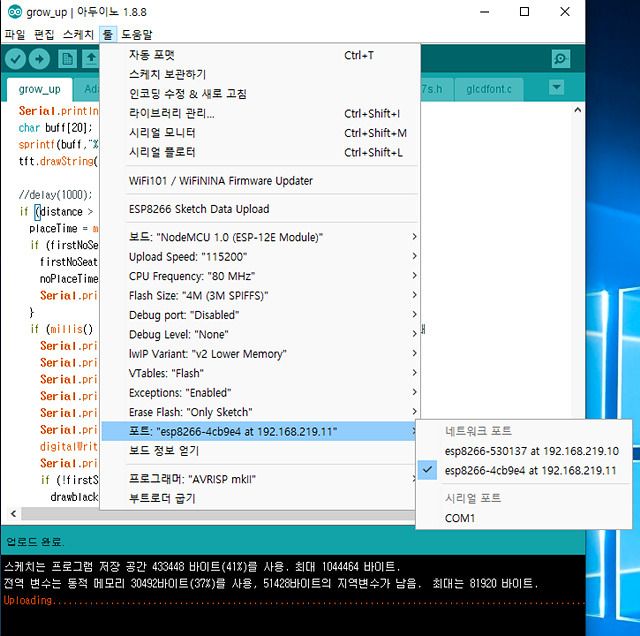Expand the 프로그래머 AVRISP mkII submenu
The width and height of the screenshot is (640, 636).
pos(260,479)
